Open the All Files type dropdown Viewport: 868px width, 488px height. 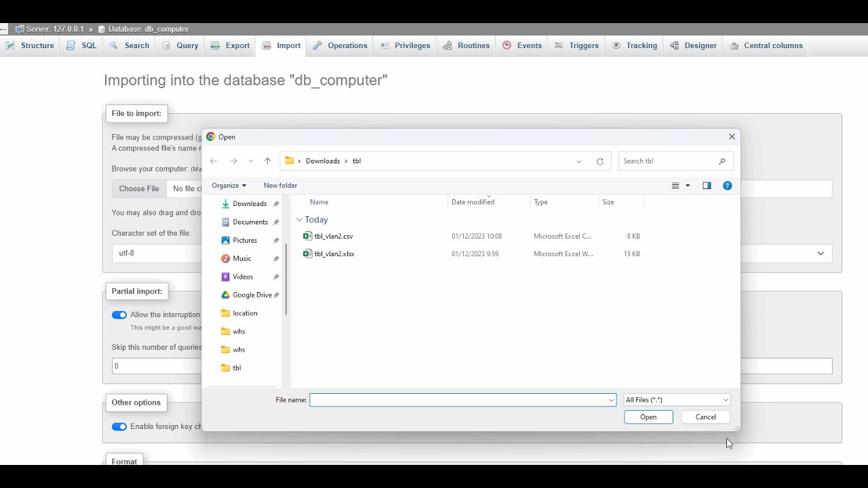point(676,400)
